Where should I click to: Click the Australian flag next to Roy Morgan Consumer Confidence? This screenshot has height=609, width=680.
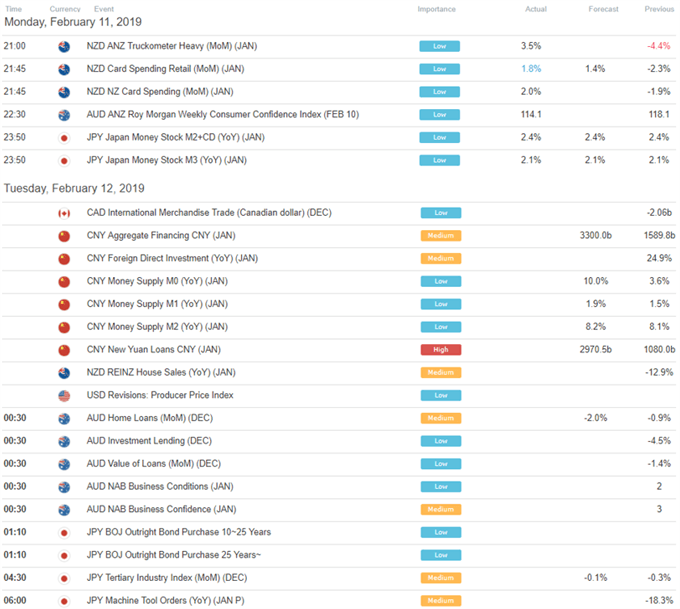click(64, 115)
